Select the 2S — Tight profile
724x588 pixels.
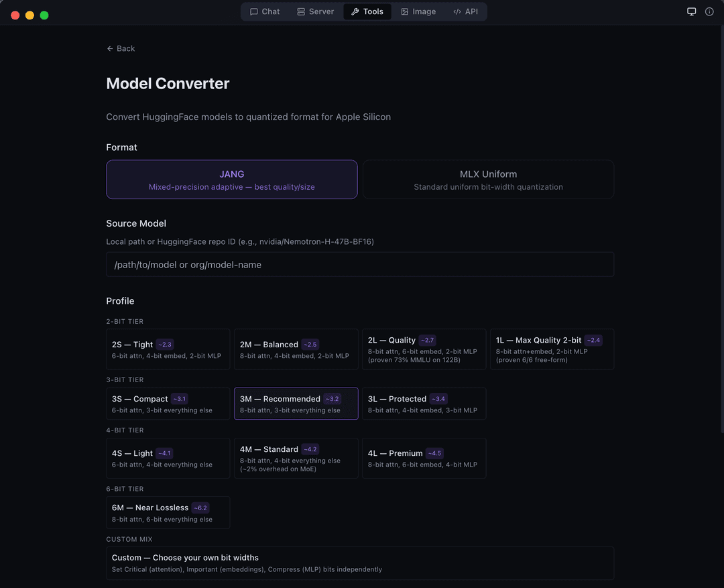click(x=168, y=349)
